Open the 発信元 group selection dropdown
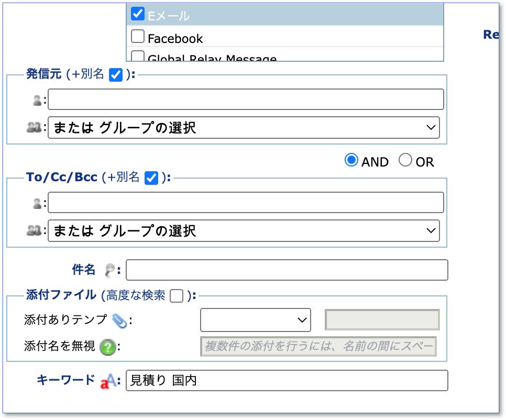This screenshot has height=420, width=506. pyautogui.click(x=244, y=128)
